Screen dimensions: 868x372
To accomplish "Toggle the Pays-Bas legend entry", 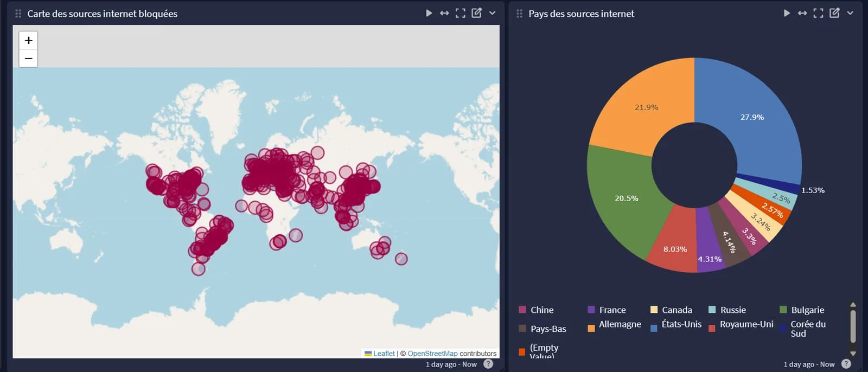I will coord(542,329).
